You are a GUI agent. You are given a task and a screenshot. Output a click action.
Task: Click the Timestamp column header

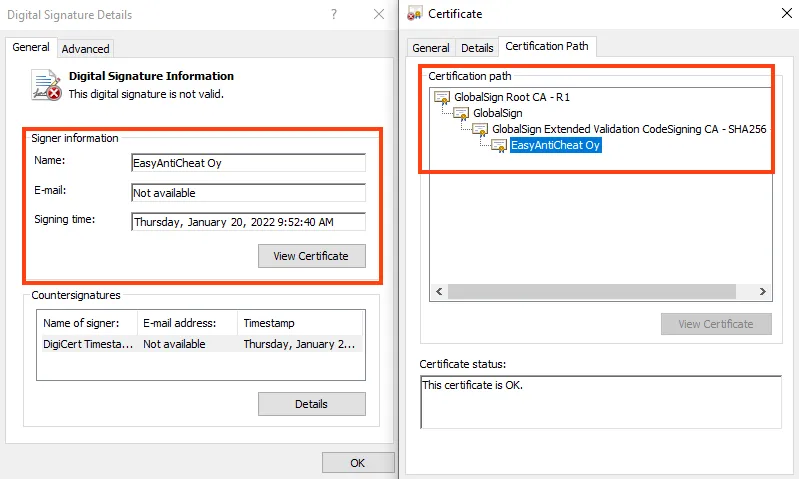click(300, 323)
